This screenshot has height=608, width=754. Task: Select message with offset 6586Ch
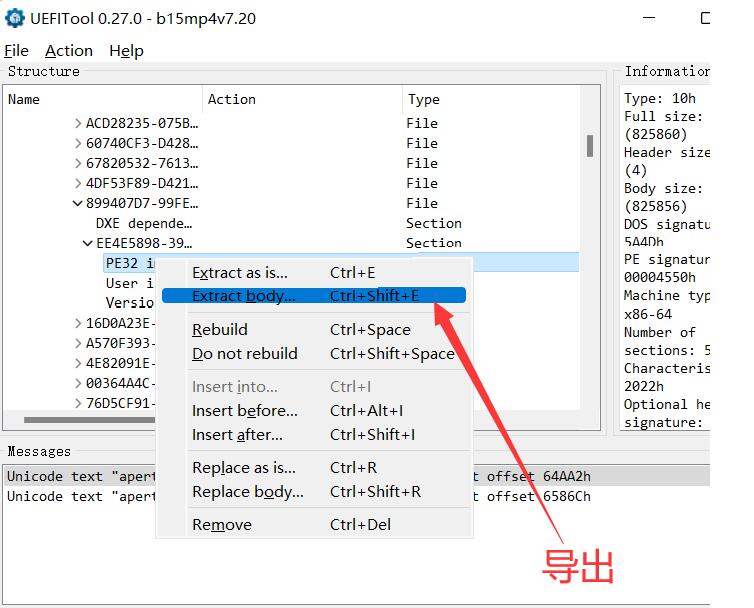pos(358,496)
